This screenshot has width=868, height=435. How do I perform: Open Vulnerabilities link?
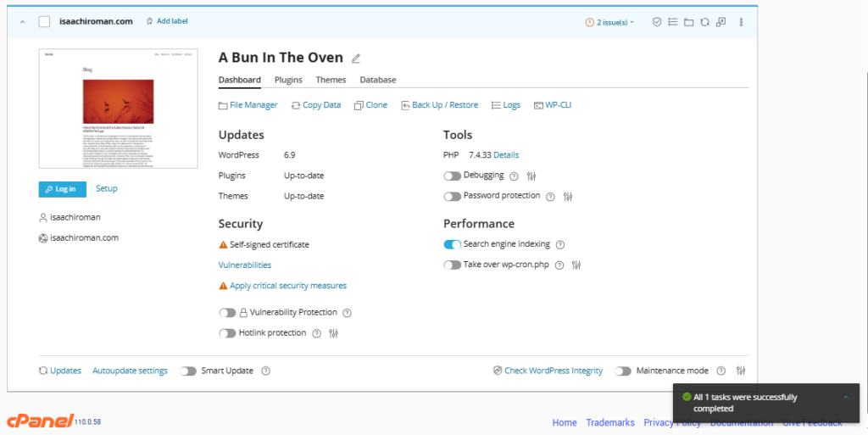pyautogui.click(x=245, y=265)
